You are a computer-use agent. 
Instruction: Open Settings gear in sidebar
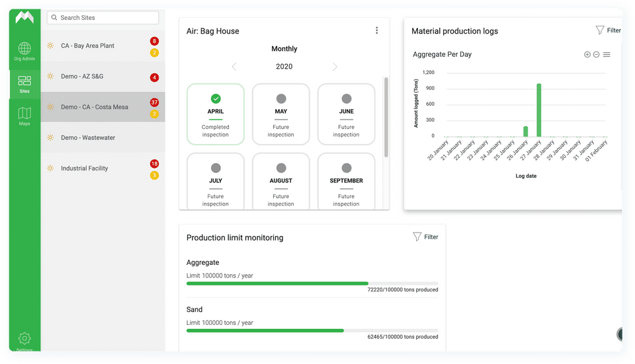tap(24, 339)
